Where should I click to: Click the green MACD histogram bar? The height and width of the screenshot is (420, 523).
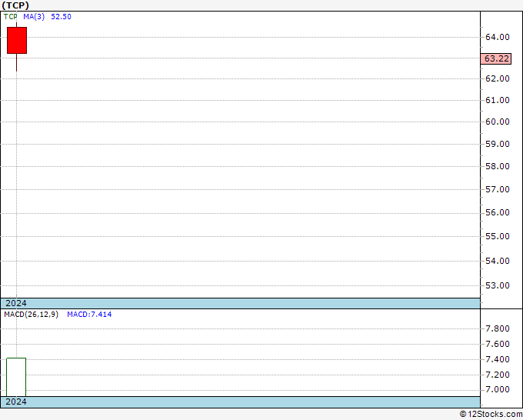point(16,377)
